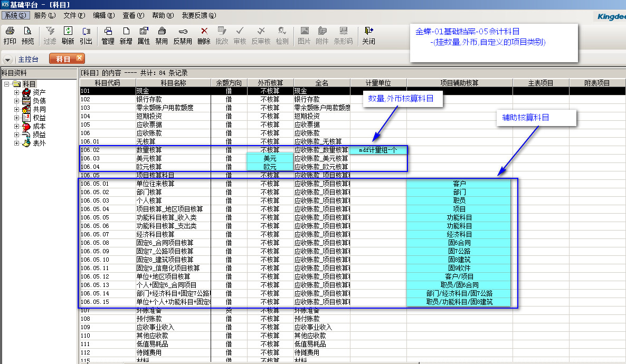This screenshot has width=626, height=364.
Task: Open the 系统(S) menu
Action: tap(15, 16)
